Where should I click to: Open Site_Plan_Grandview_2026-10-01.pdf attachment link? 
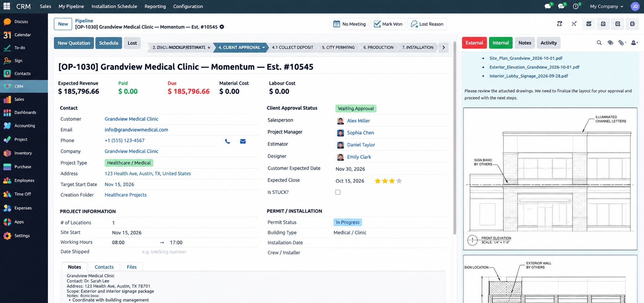[x=526, y=58]
